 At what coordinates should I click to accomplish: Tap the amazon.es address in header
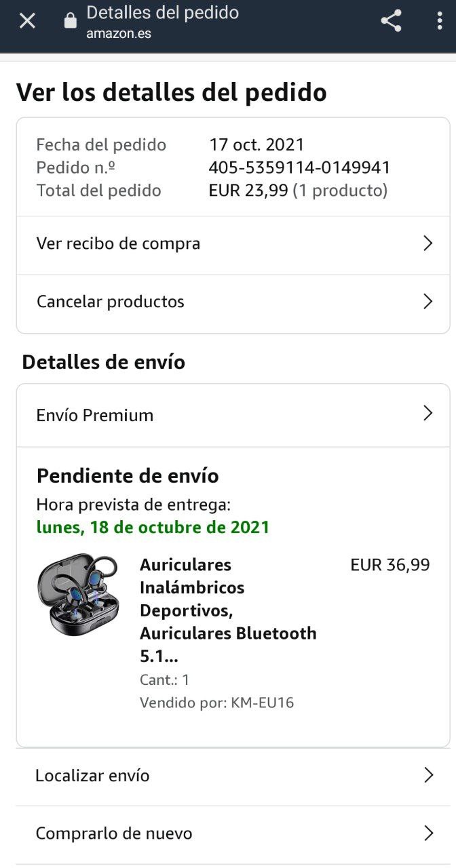119,33
